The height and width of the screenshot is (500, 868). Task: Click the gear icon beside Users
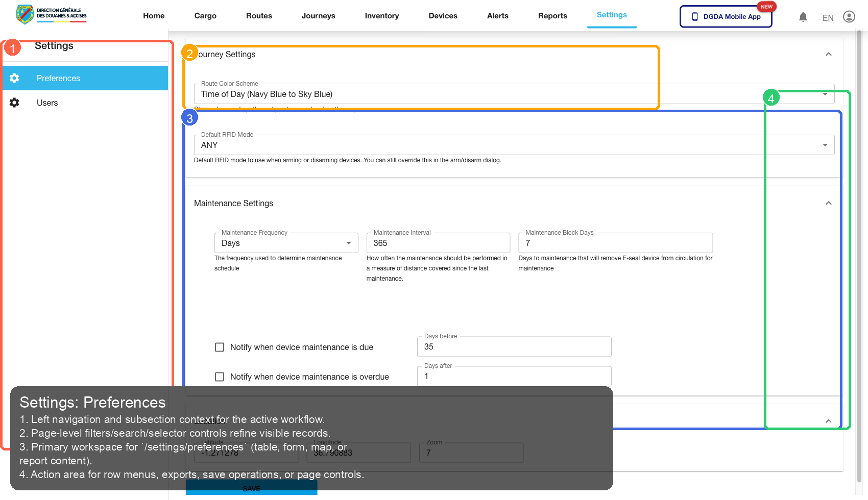click(14, 103)
